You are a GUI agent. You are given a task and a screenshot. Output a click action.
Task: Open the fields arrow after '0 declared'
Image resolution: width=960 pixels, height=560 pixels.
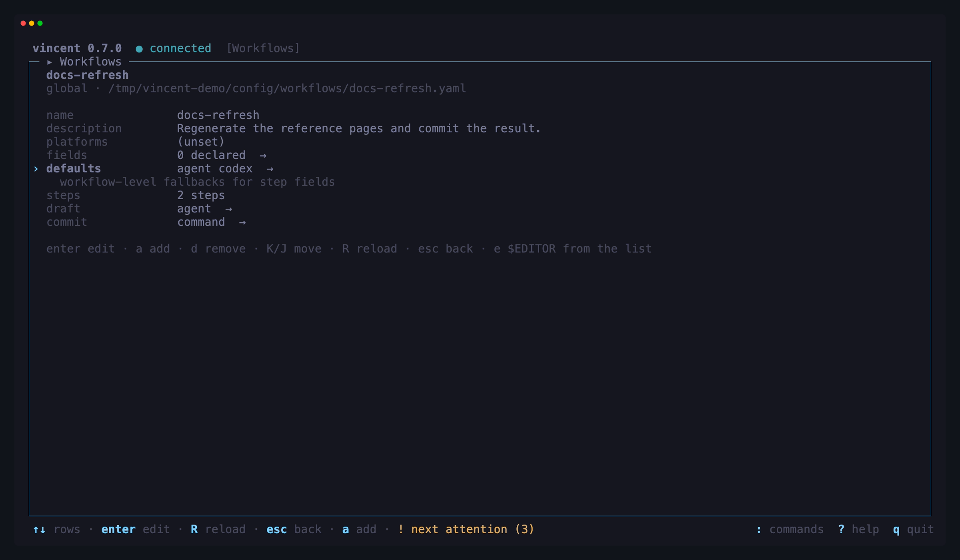click(x=263, y=156)
